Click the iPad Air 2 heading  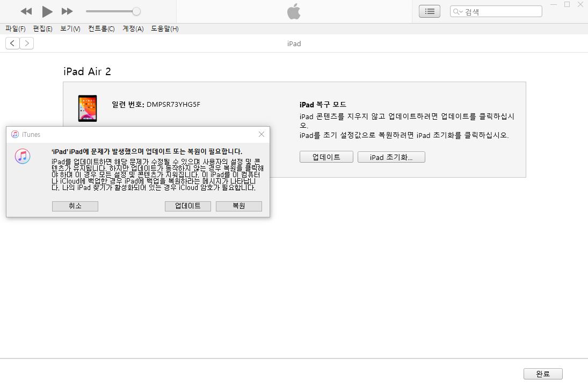(x=87, y=71)
